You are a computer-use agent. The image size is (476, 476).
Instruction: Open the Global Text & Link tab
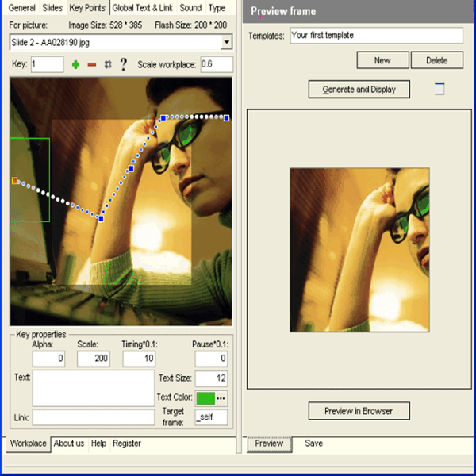(142, 8)
